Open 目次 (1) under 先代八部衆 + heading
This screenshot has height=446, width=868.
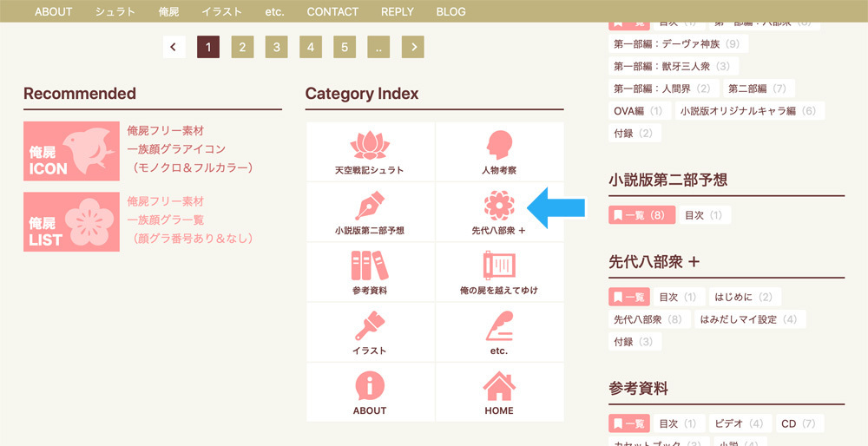click(x=680, y=297)
